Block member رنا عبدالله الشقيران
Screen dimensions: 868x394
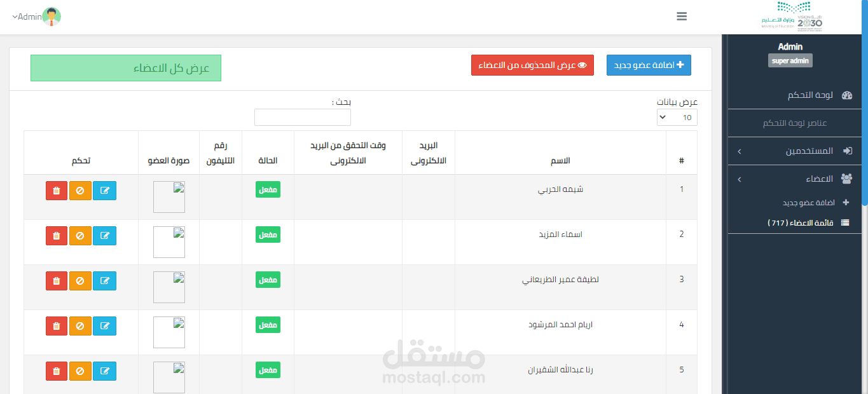click(x=80, y=371)
